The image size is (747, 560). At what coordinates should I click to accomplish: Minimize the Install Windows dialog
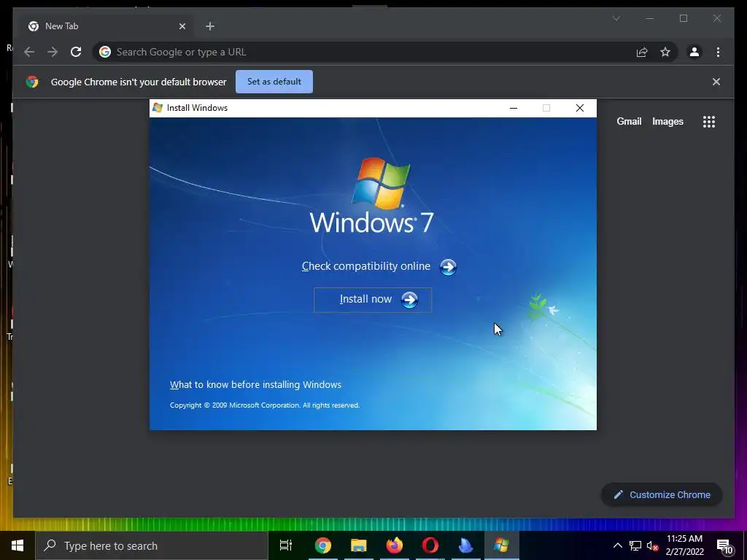513,108
